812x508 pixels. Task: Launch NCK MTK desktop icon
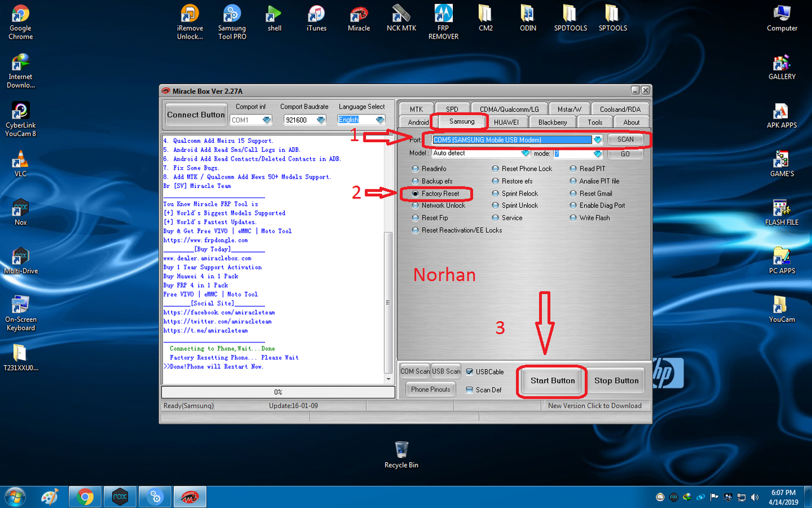coord(401,18)
